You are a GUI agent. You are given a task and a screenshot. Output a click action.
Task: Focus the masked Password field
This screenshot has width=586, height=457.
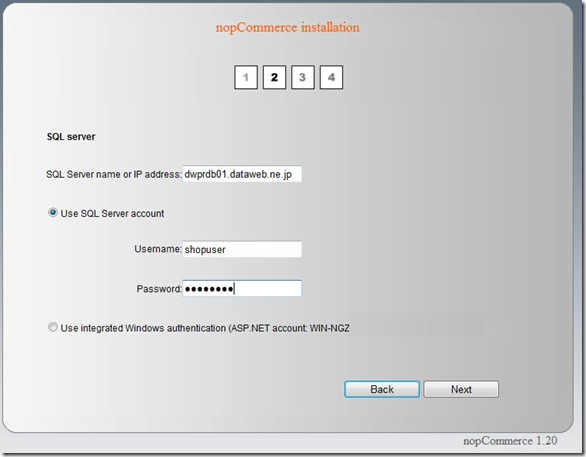[242, 288]
